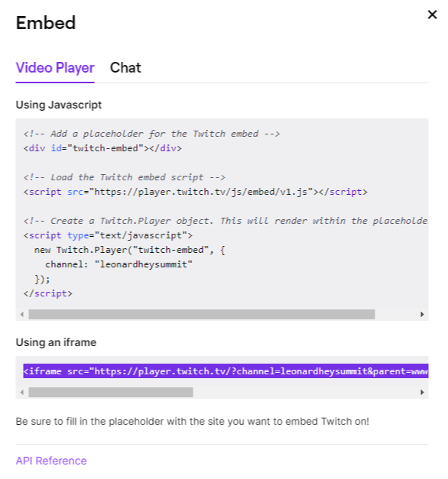Click the "Using an iframe" heading
The height and width of the screenshot is (479, 448).
pyautogui.click(x=56, y=342)
